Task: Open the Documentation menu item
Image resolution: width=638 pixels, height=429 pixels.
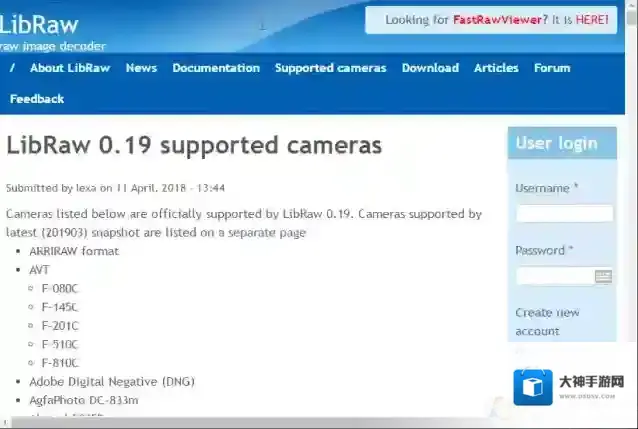Action: pos(216,68)
